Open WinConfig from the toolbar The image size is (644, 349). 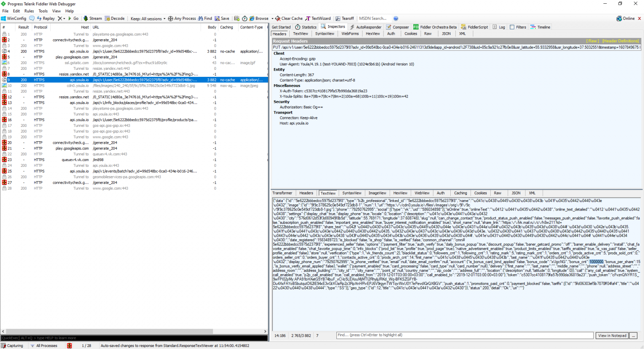[x=14, y=19]
